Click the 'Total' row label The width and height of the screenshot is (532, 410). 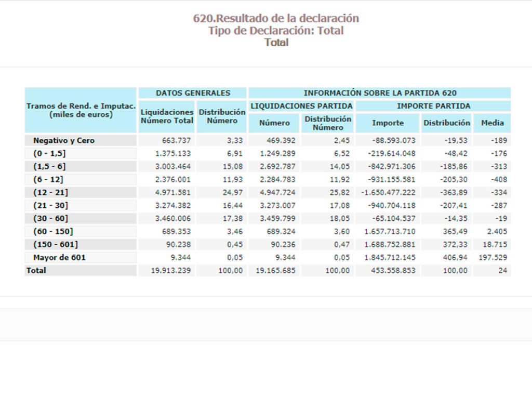[x=36, y=270]
